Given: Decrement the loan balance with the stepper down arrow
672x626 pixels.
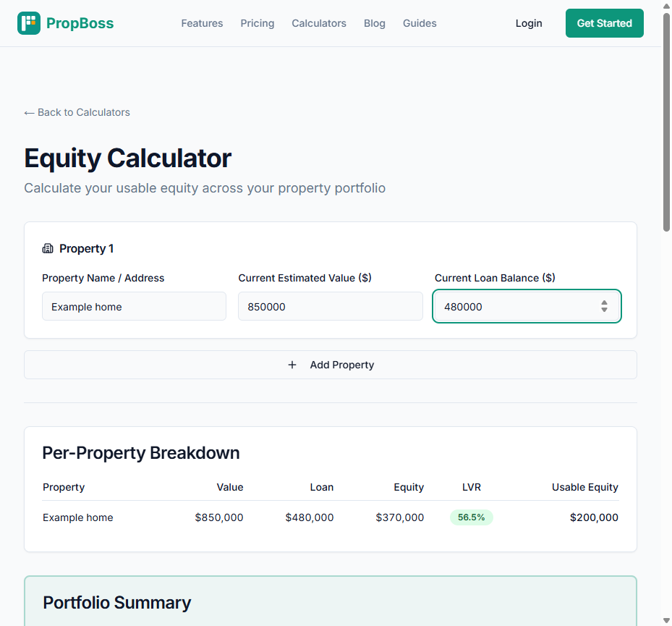Looking at the screenshot, I should 604,310.
